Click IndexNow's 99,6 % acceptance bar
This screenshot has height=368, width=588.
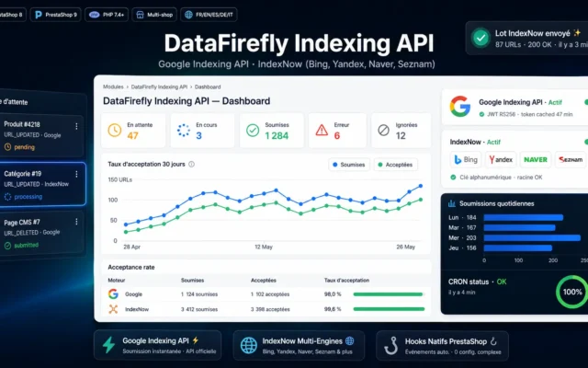coord(389,309)
